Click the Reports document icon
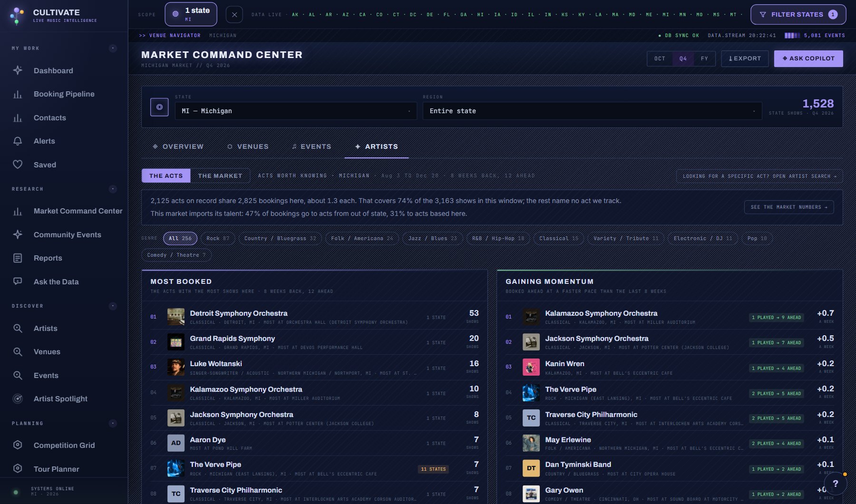 point(18,258)
